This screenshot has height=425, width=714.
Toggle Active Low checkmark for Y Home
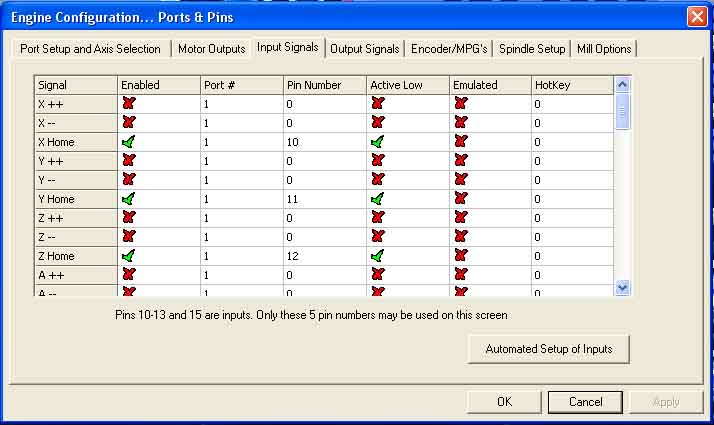(x=377, y=199)
